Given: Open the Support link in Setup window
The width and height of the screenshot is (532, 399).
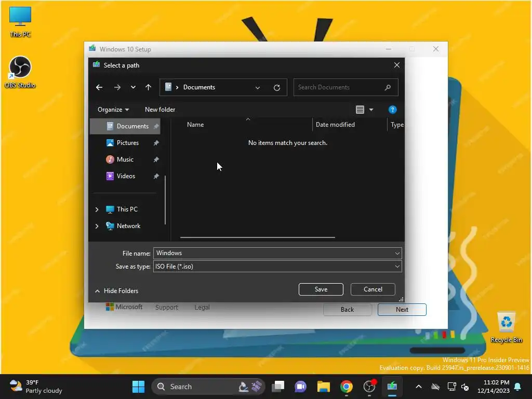Looking at the screenshot, I should 167,308.
